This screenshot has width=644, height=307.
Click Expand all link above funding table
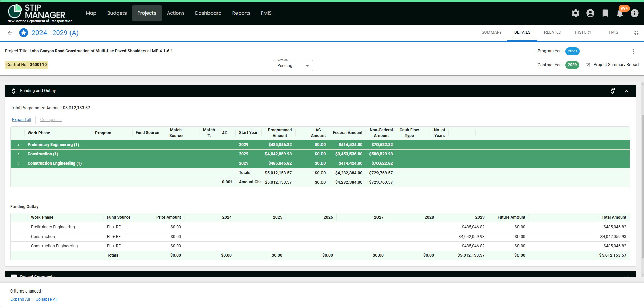click(x=22, y=120)
